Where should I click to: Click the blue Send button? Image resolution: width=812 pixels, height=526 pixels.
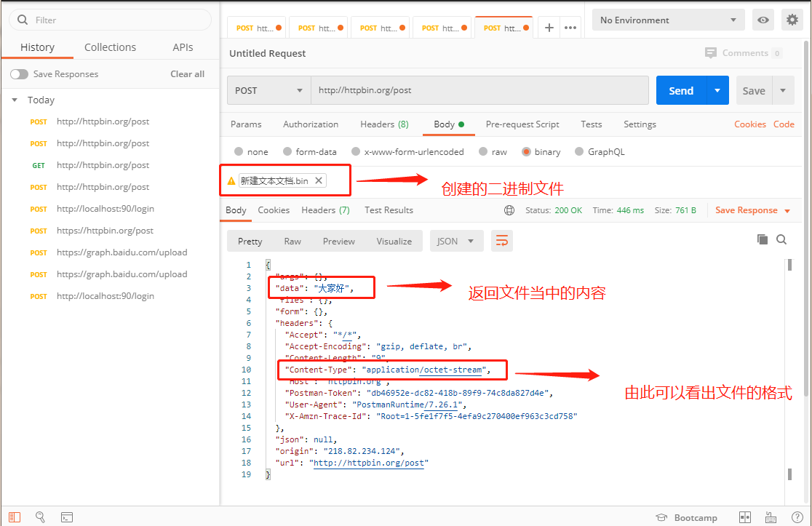pos(682,90)
